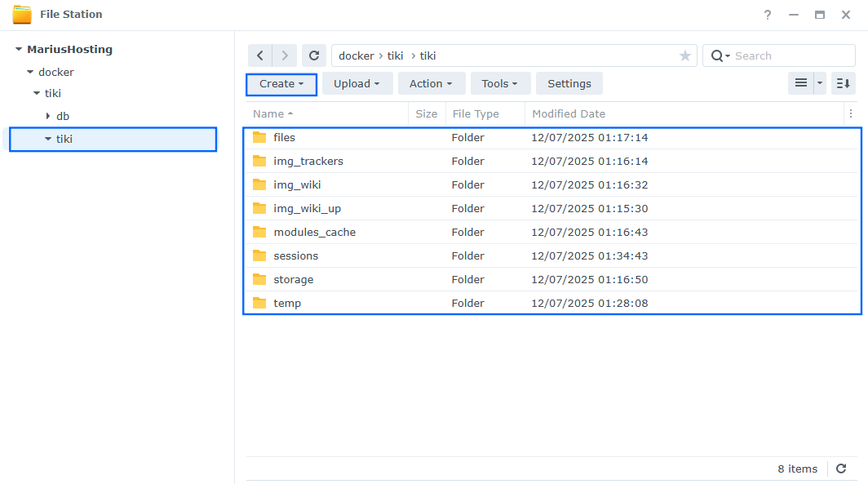Screen dimensions: 868x484
Task: Click the refresh icon near item count
Action: 840,468
